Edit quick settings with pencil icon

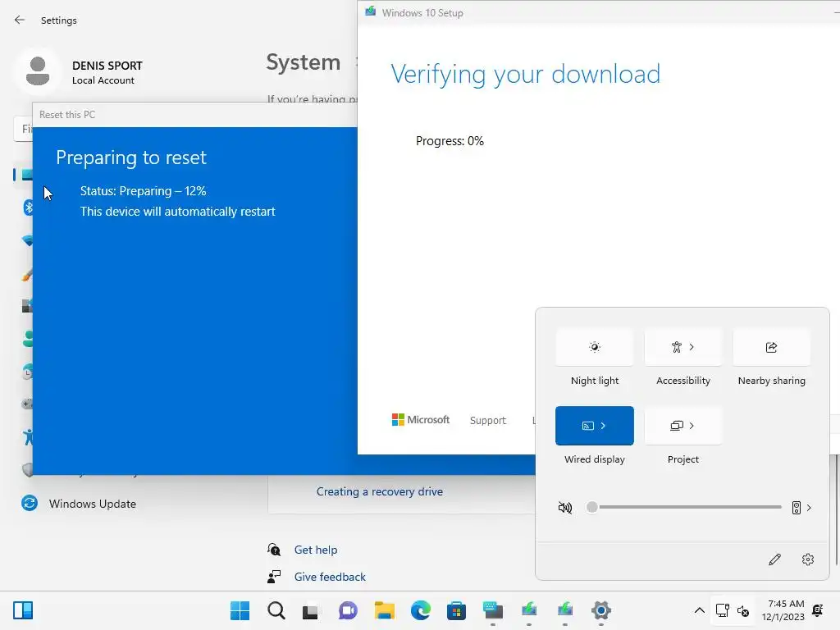click(x=774, y=559)
